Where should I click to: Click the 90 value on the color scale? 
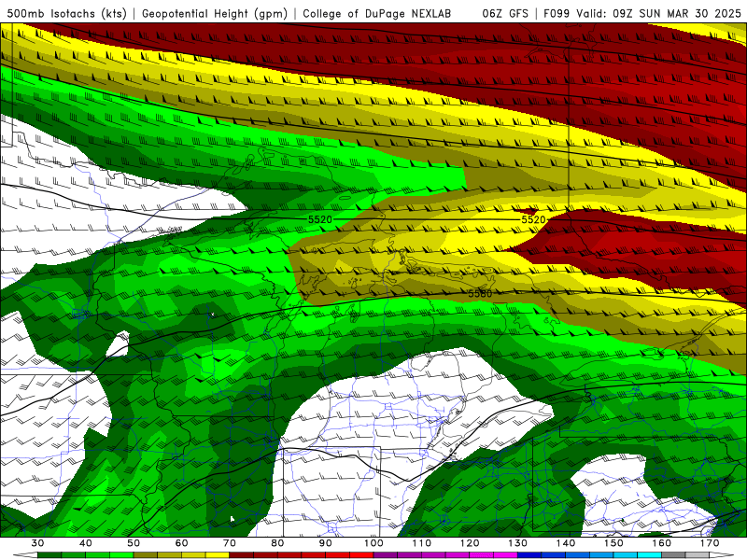[x=326, y=543]
